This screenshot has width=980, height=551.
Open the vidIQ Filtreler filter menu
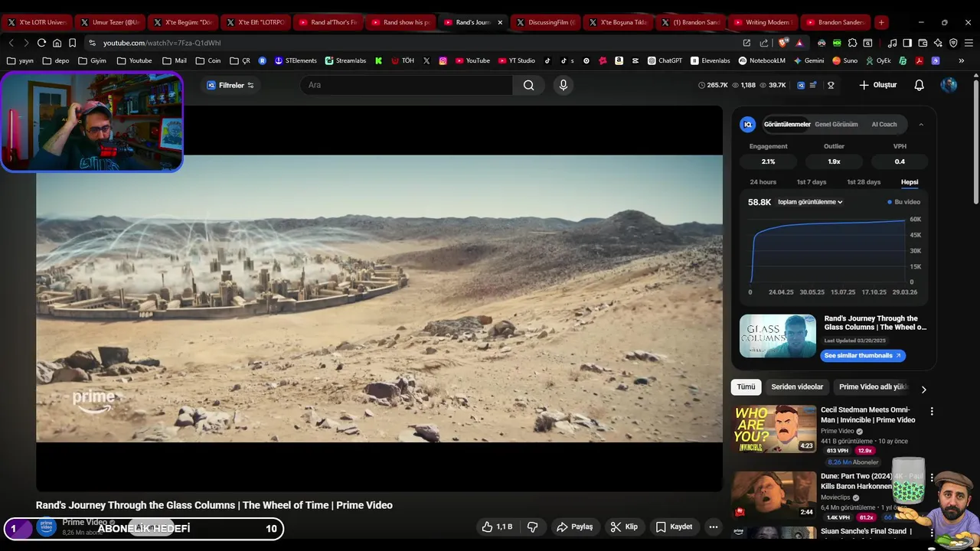(230, 85)
